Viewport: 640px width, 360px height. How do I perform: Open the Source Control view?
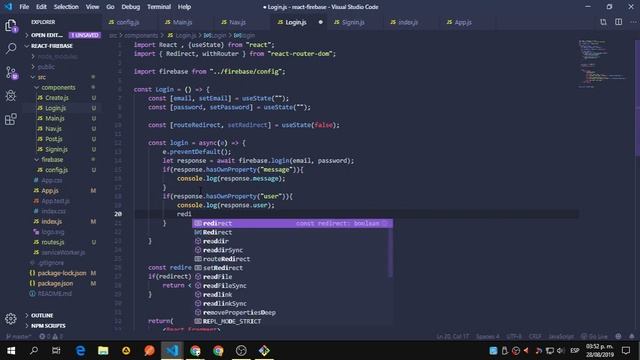point(11,73)
